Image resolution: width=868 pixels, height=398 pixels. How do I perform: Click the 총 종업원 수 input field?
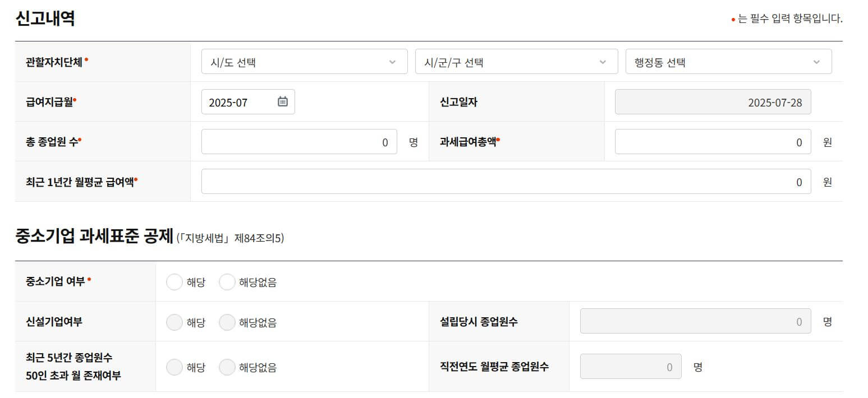point(299,142)
